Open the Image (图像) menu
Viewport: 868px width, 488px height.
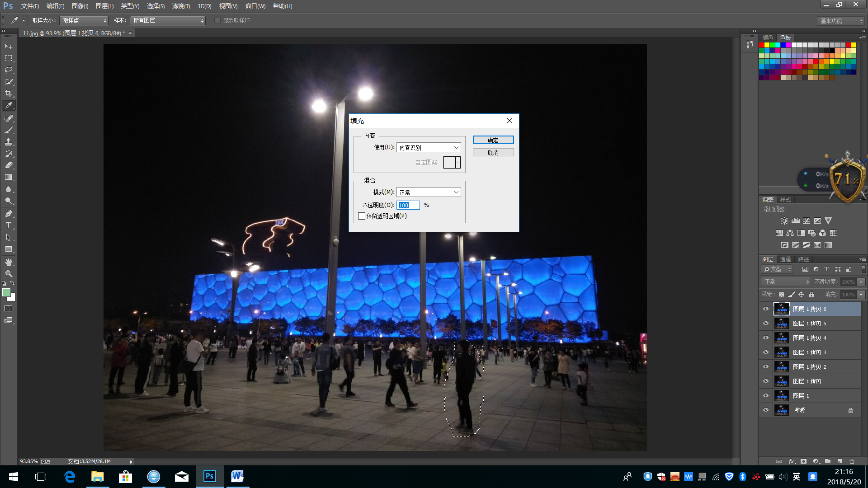(80, 6)
